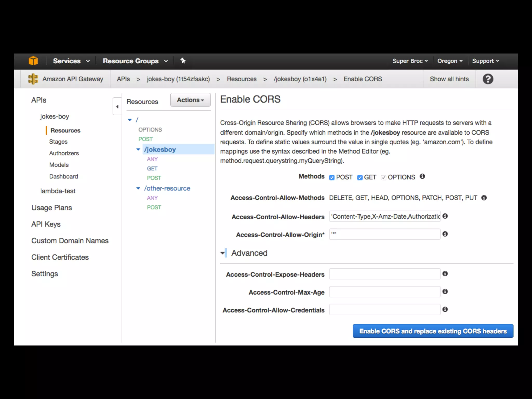Viewport: 532px width, 399px height.
Task: Click the info icon for Access-Control-Allow-Origin
Action: [445, 234]
